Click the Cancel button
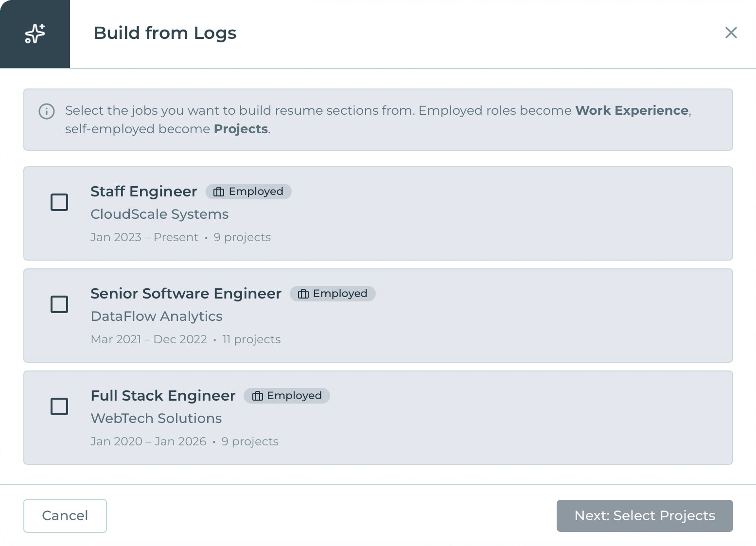The width and height of the screenshot is (756, 546). (65, 516)
